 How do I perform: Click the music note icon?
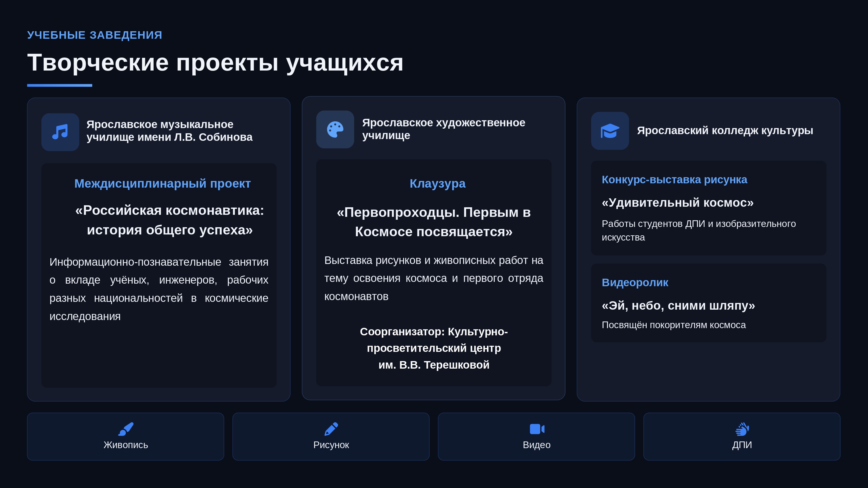(x=60, y=132)
